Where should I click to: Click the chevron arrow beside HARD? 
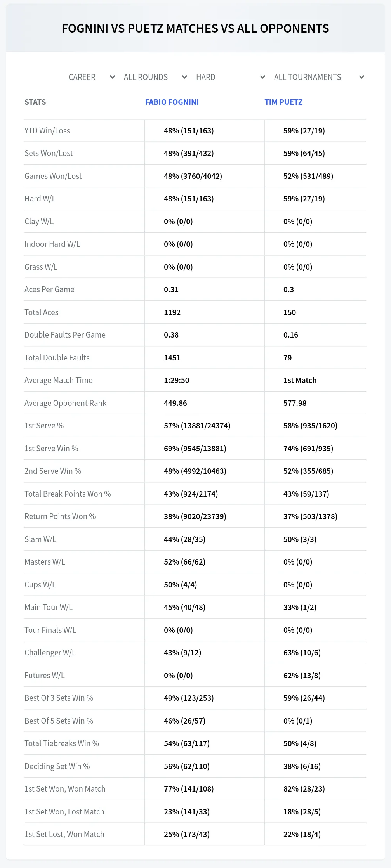point(262,77)
